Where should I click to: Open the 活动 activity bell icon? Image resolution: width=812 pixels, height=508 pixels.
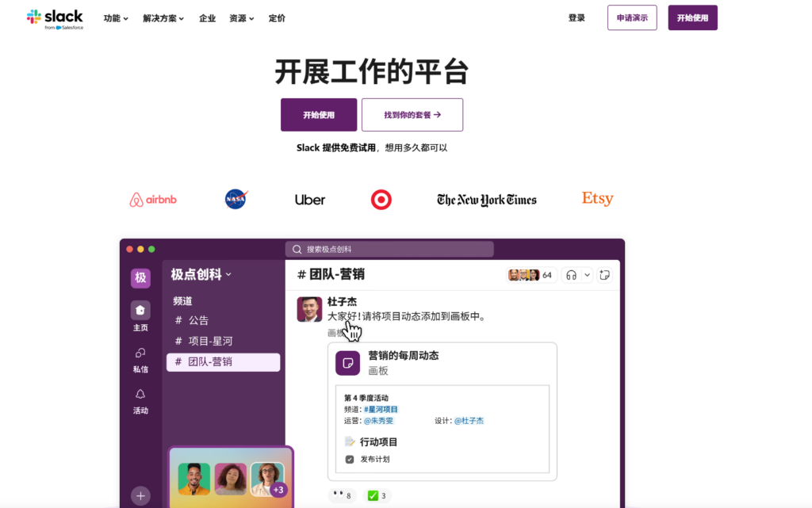tap(140, 394)
